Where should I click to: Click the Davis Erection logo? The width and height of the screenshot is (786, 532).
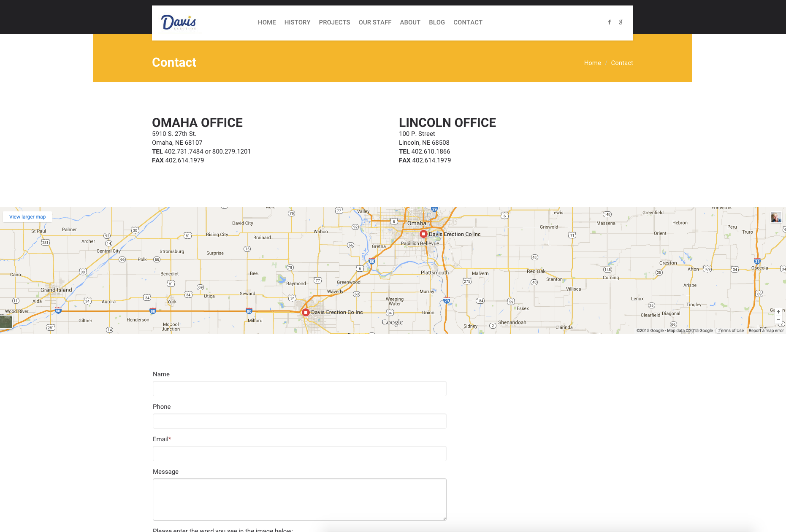[x=179, y=22]
